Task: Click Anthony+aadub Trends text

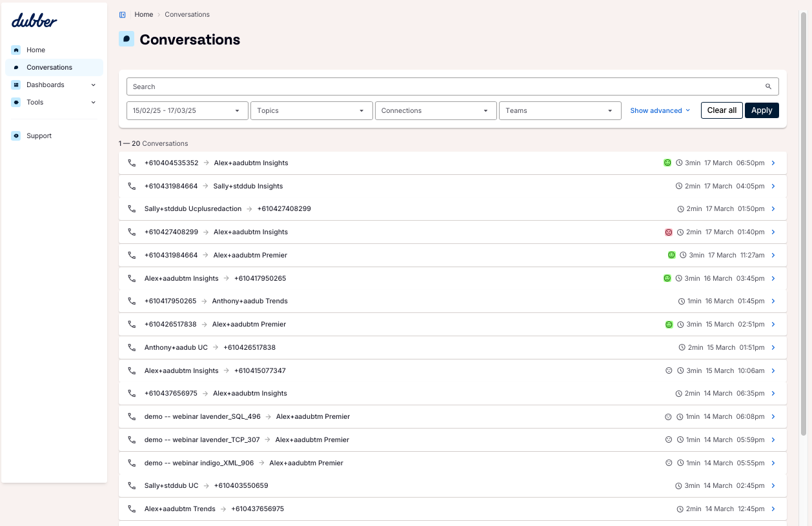Action: tap(250, 301)
